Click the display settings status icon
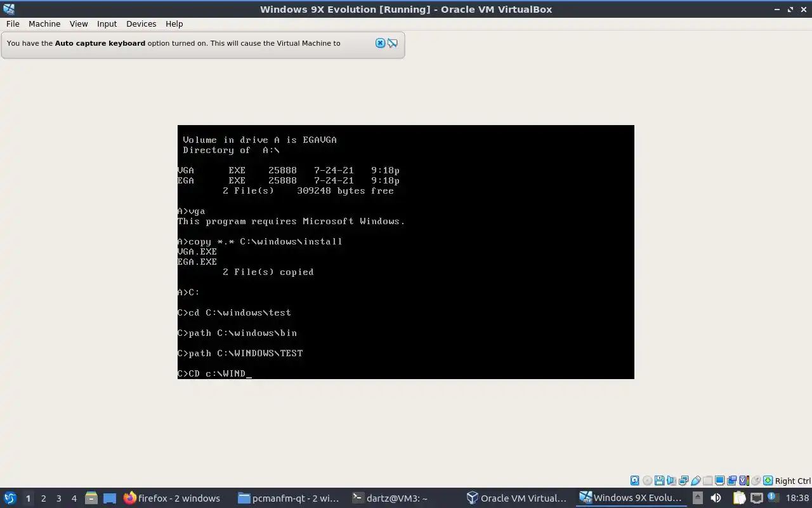812x508 pixels. tap(720, 481)
